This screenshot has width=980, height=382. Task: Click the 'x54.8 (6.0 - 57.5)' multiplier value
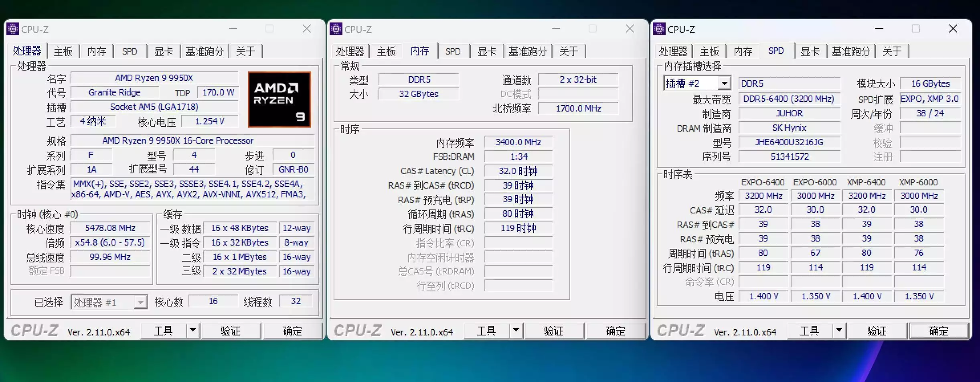[x=110, y=242]
